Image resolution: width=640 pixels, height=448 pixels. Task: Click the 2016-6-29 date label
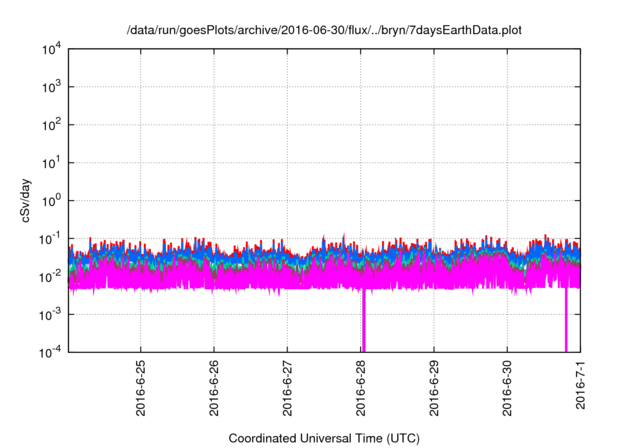[x=434, y=388]
